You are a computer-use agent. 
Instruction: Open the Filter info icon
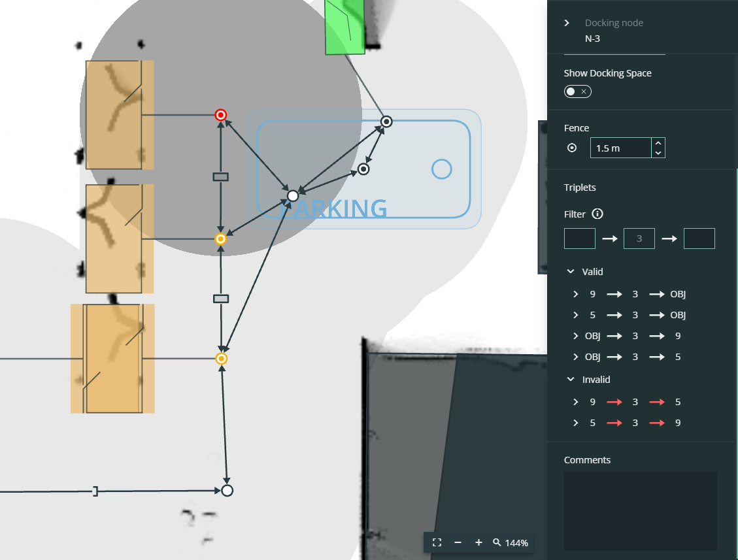(597, 214)
